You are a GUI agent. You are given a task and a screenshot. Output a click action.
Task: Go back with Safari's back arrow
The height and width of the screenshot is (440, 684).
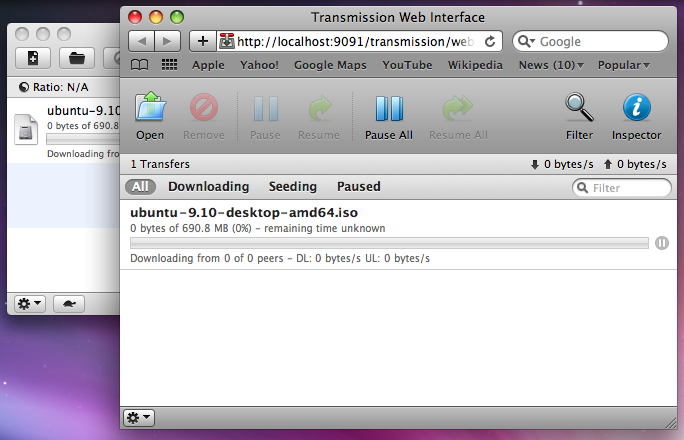tap(141, 41)
